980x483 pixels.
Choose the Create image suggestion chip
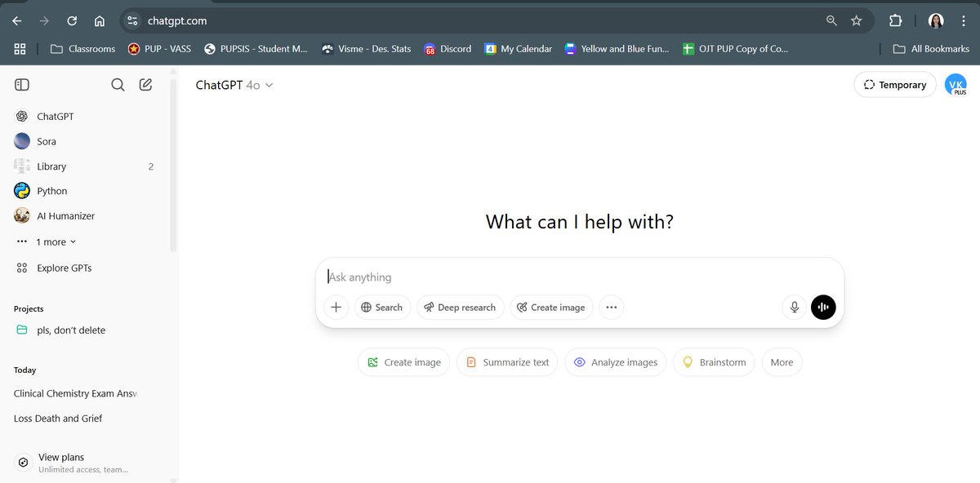pyautogui.click(x=403, y=362)
